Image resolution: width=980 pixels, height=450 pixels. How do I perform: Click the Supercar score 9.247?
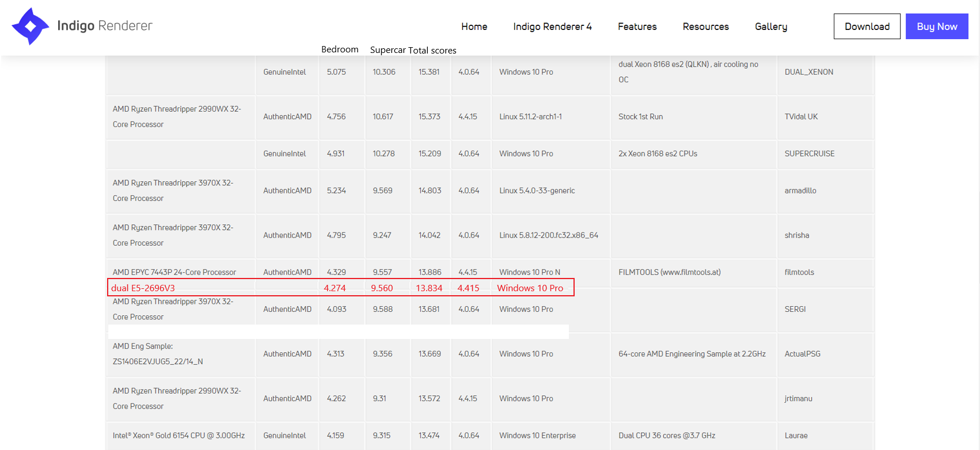click(x=382, y=235)
